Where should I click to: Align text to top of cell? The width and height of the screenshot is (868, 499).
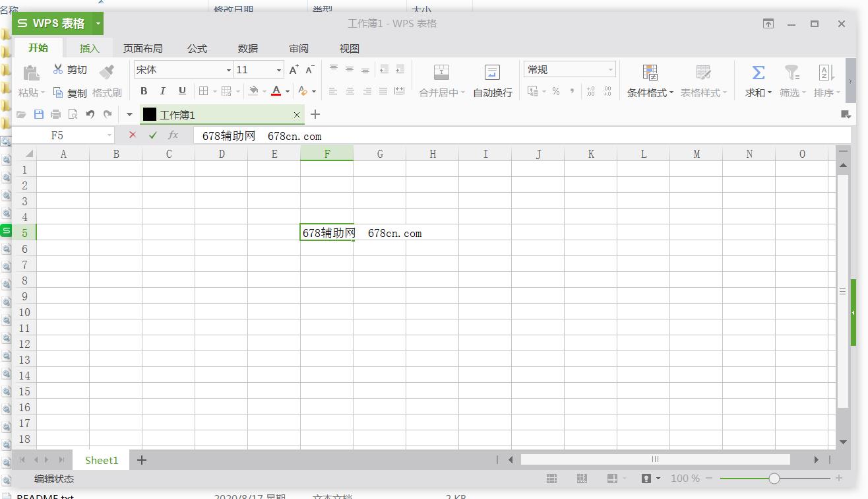pos(334,69)
